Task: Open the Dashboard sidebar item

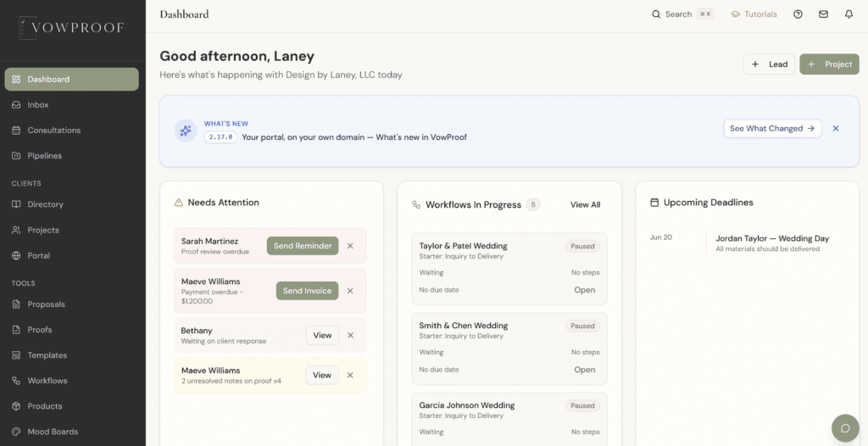Action: (x=71, y=79)
